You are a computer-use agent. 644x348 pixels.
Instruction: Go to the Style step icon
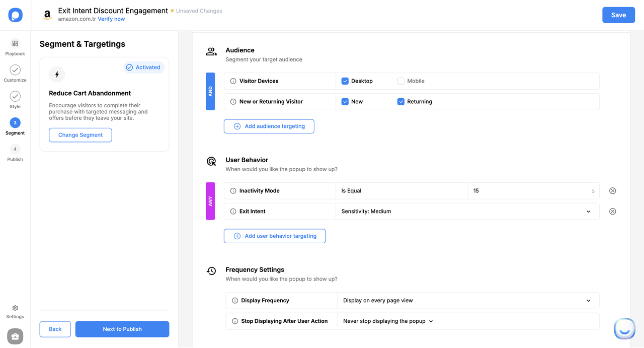(x=15, y=96)
